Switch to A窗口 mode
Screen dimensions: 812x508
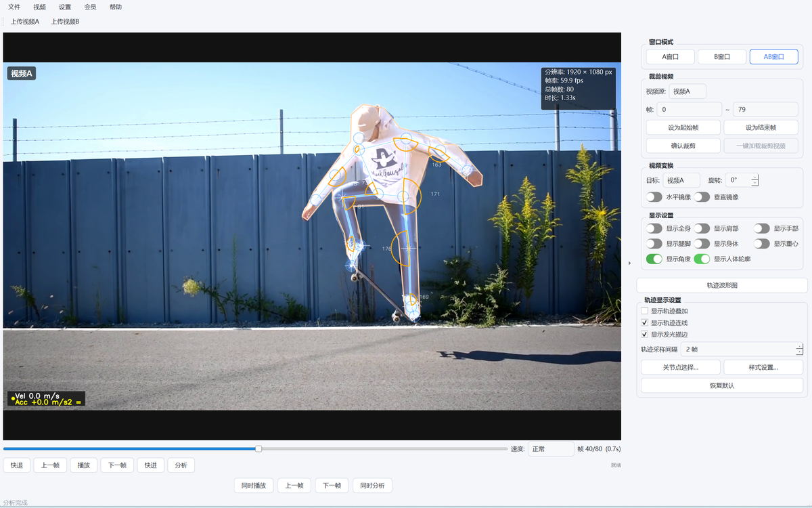pyautogui.click(x=671, y=57)
